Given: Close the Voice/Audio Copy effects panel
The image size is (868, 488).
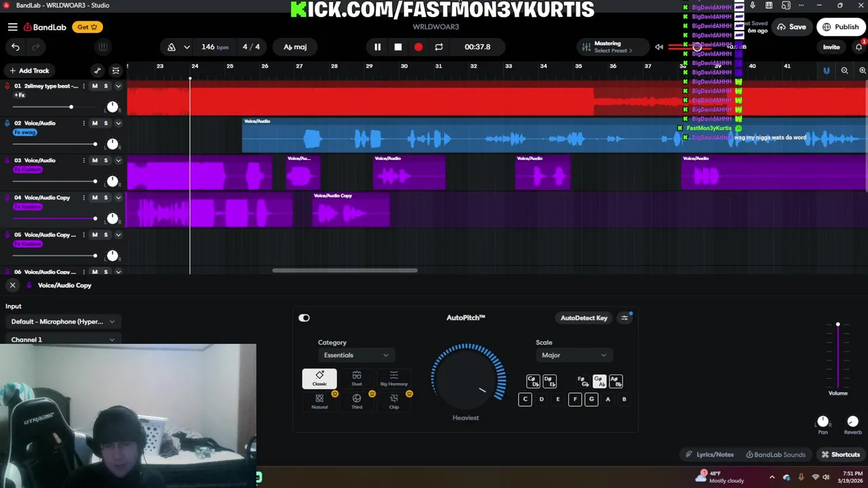Looking at the screenshot, I should click(12, 285).
